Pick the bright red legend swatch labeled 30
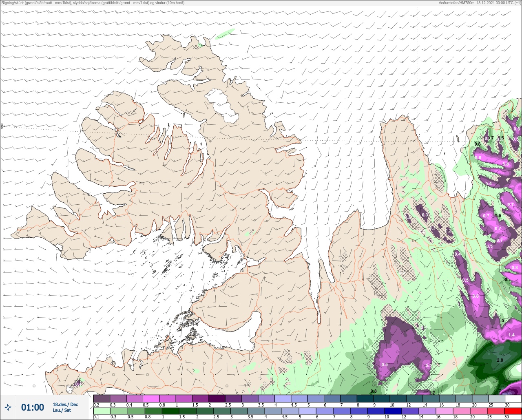The width and height of the screenshot is (522, 420). [513, 411]
